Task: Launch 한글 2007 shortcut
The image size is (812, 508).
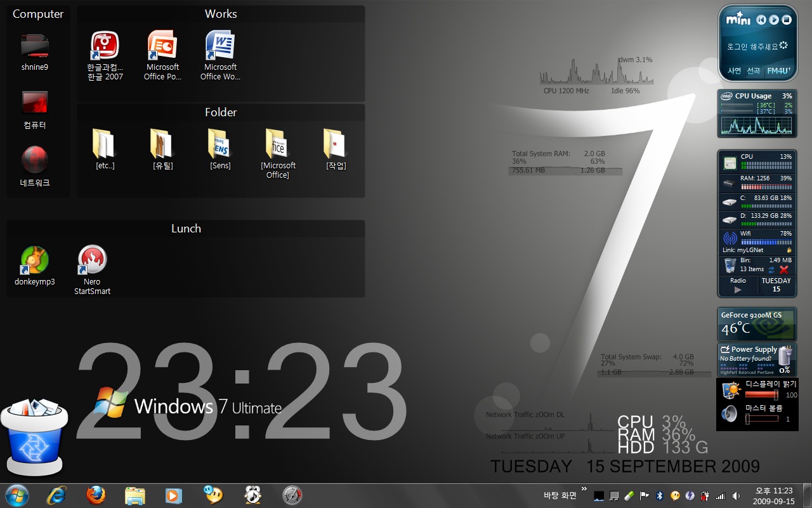Action: pos(105,45)
